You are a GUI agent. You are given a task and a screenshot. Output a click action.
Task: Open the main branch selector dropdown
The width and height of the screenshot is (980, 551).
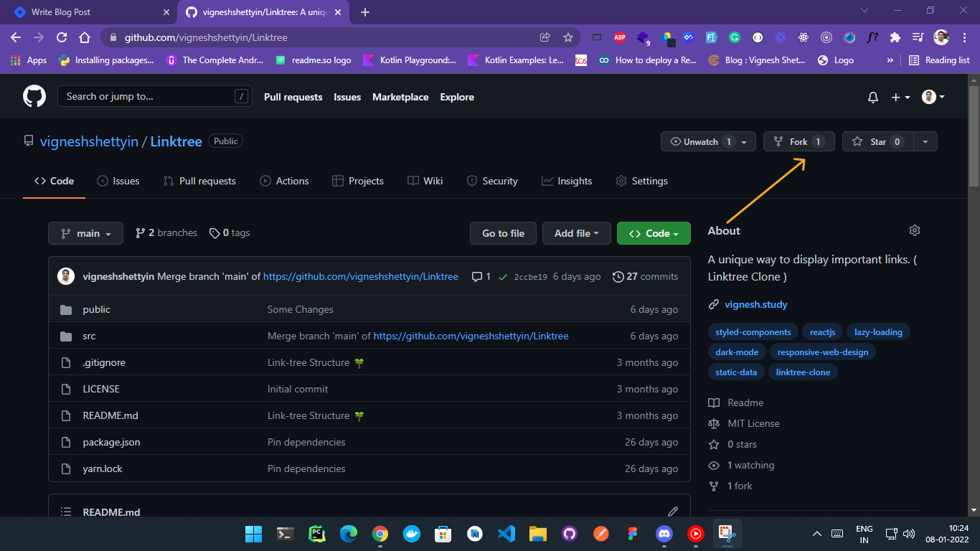(x=85, y=233)
